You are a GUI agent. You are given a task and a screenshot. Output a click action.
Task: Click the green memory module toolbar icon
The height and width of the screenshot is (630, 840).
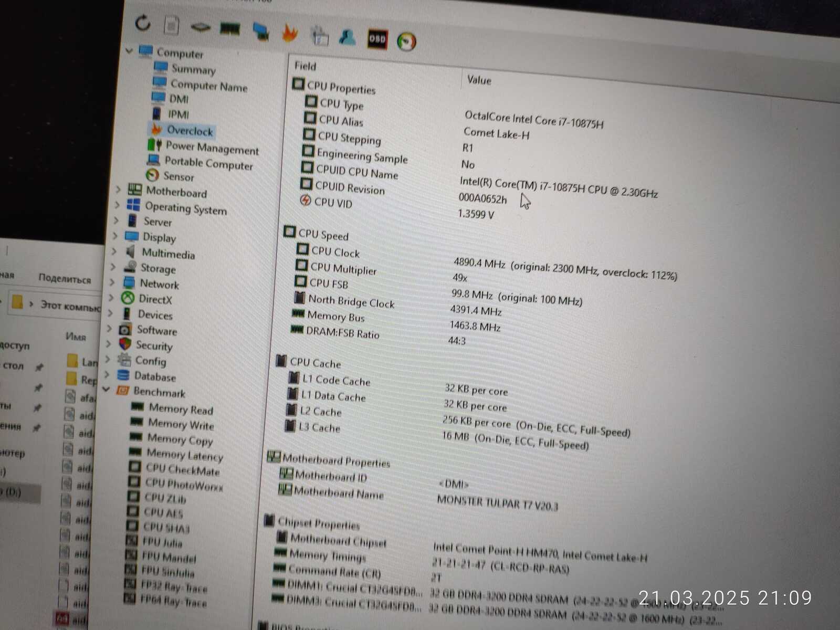[230, 28]
